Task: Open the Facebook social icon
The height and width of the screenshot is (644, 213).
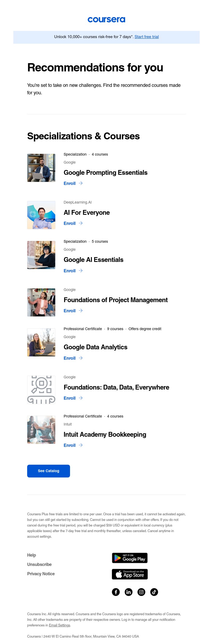Action: 116,592
